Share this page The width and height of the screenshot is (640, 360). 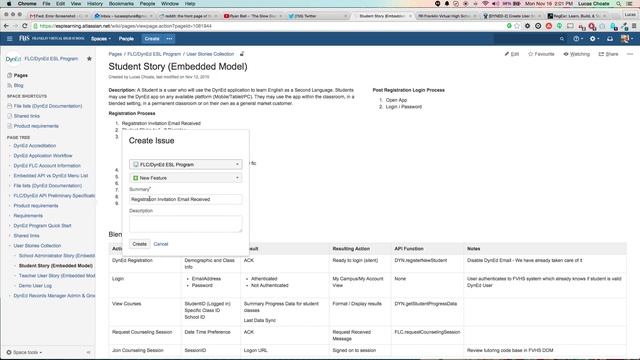[x=608, y=54]
